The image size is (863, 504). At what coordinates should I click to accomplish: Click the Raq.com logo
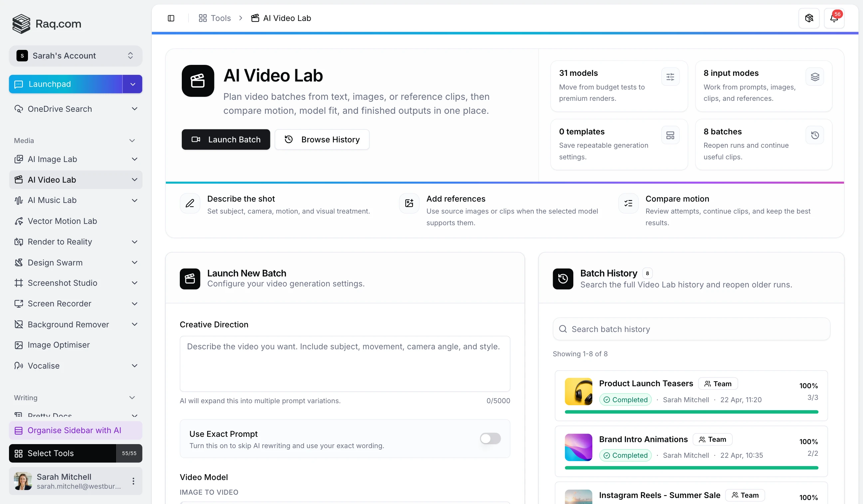tap(46, 24)
